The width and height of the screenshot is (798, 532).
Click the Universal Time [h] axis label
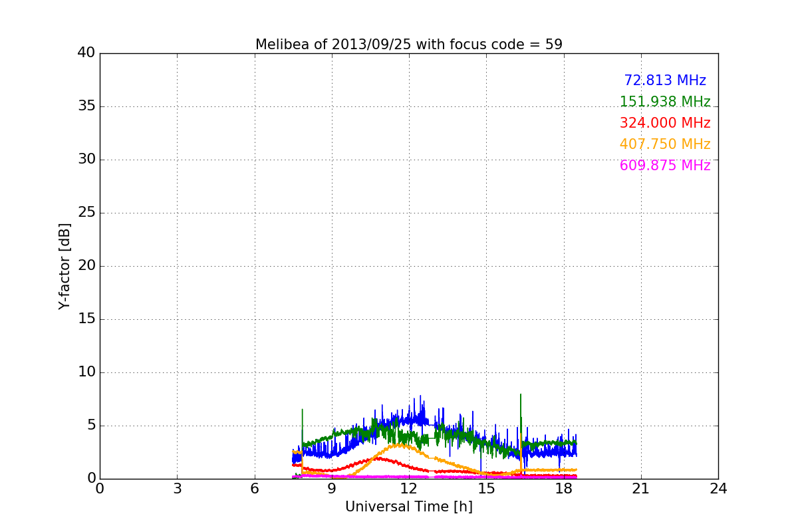click(x=409, y=507)
